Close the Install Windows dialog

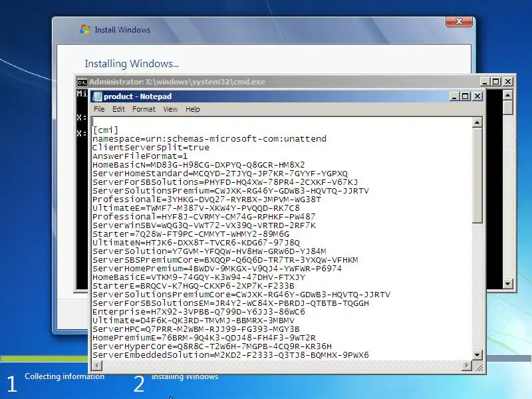tap(459, 21)
